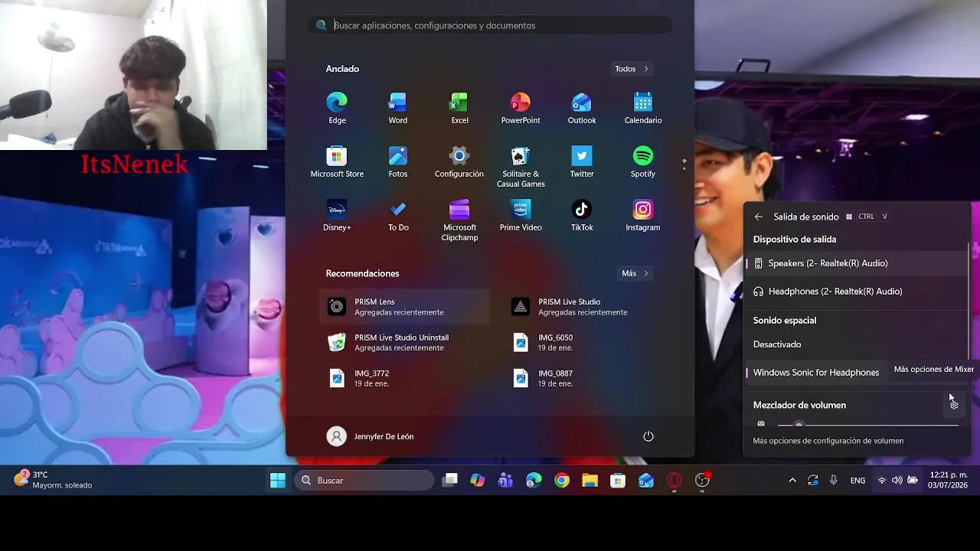Open File Explorer on the taskbar
Screen dimensions: 980x551
point(590,481)
